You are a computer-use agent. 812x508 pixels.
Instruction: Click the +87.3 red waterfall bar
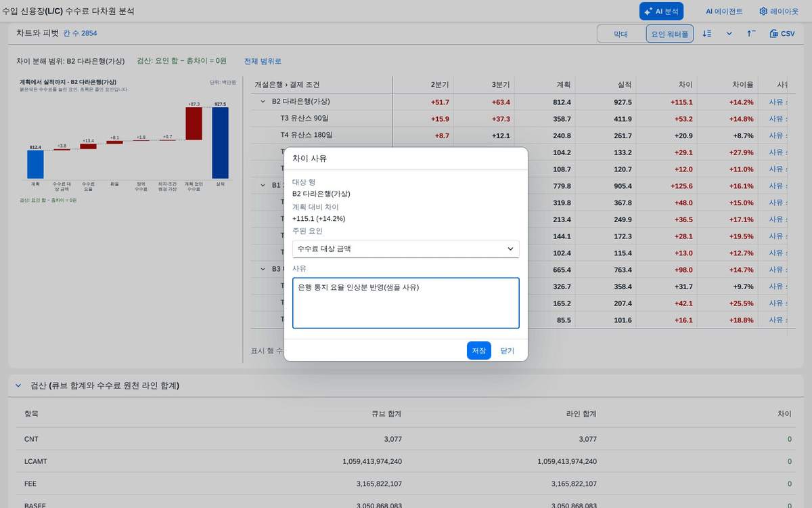tap(194, 124)
